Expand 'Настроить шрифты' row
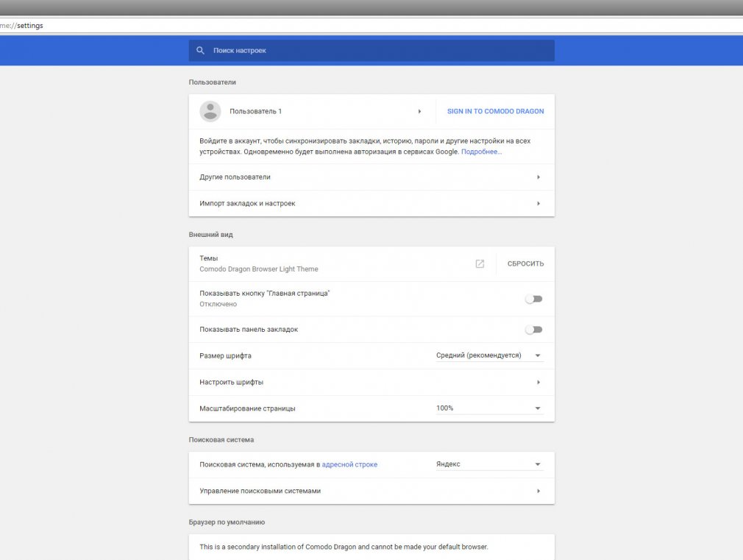 pos(371,382)
